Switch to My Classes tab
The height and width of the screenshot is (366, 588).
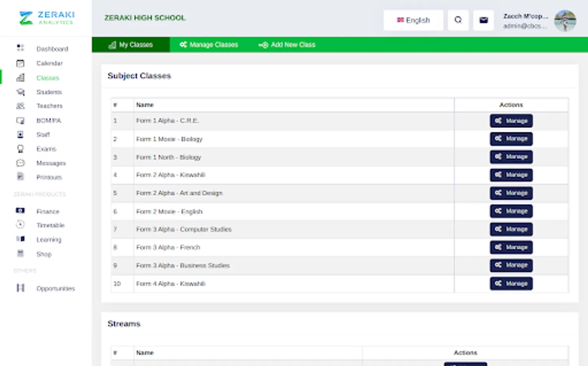[131, 45]
